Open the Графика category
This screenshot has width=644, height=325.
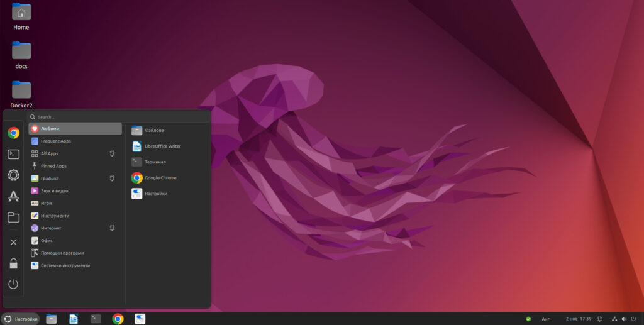[x=75, y=178]
